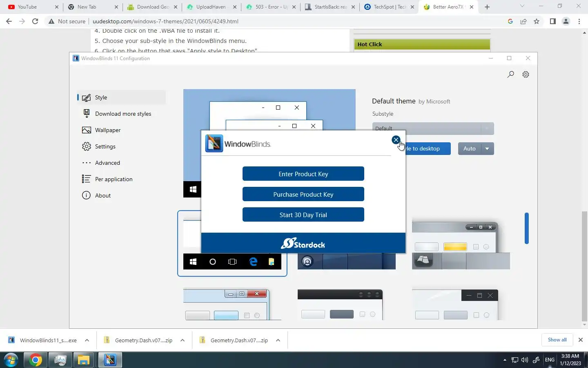This screenshot has width=588, height=368.
Task: Click the address bar URL
Action: click(x=165, y=21)
